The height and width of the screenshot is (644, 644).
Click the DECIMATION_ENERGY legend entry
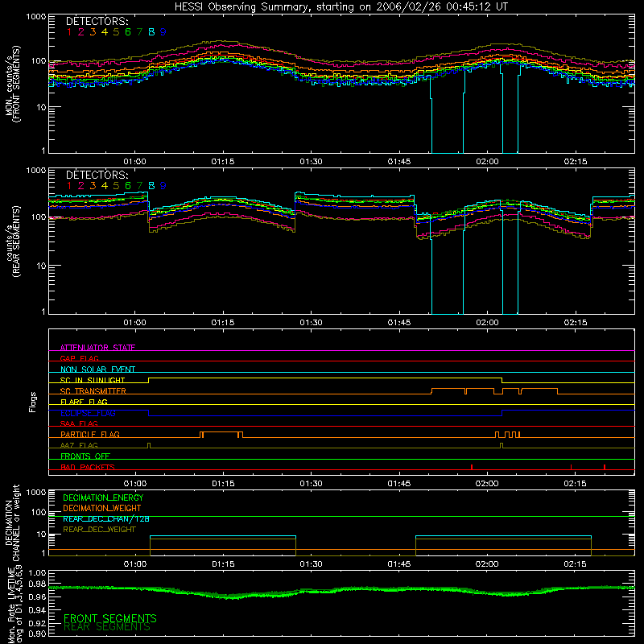click(103, 497)
